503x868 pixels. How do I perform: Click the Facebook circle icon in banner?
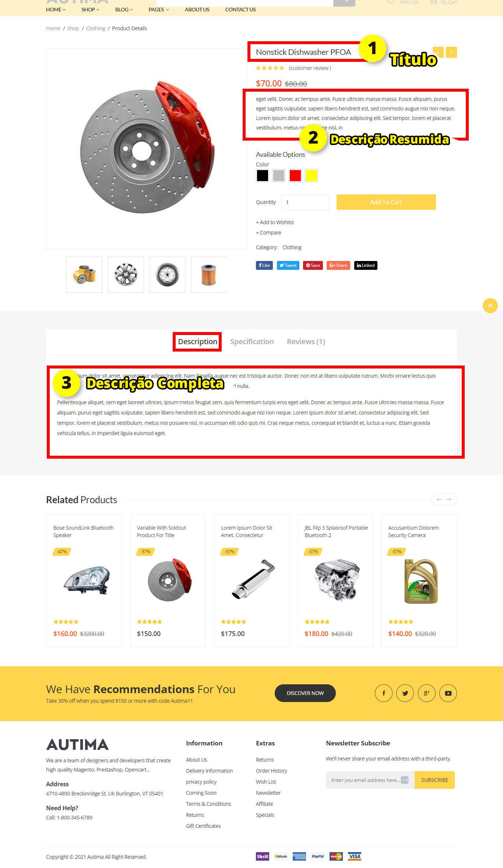[x=384, y=693]
